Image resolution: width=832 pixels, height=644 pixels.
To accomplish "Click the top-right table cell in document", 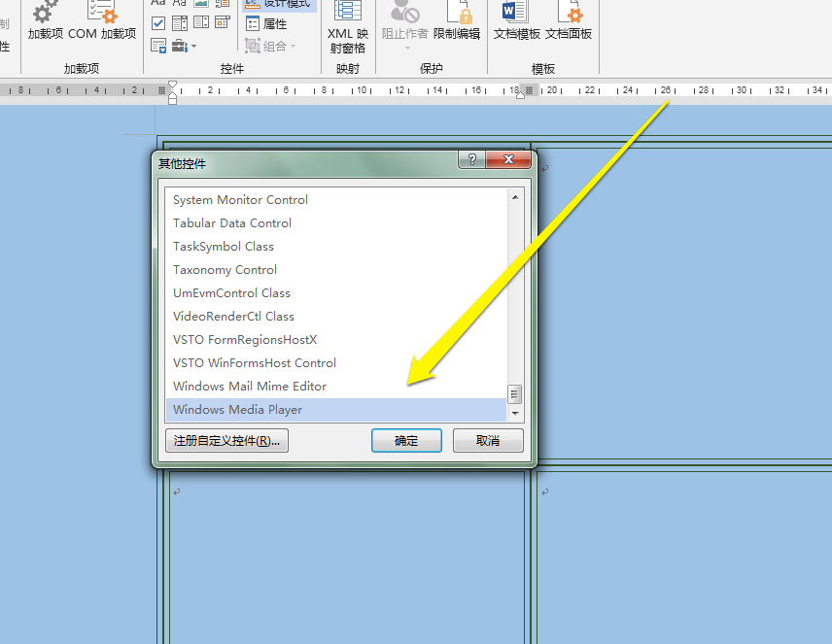I will (684, 302).
